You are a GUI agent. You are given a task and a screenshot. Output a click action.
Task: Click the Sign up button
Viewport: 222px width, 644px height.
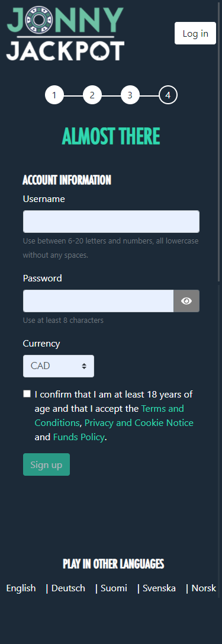tap(46, 464)
